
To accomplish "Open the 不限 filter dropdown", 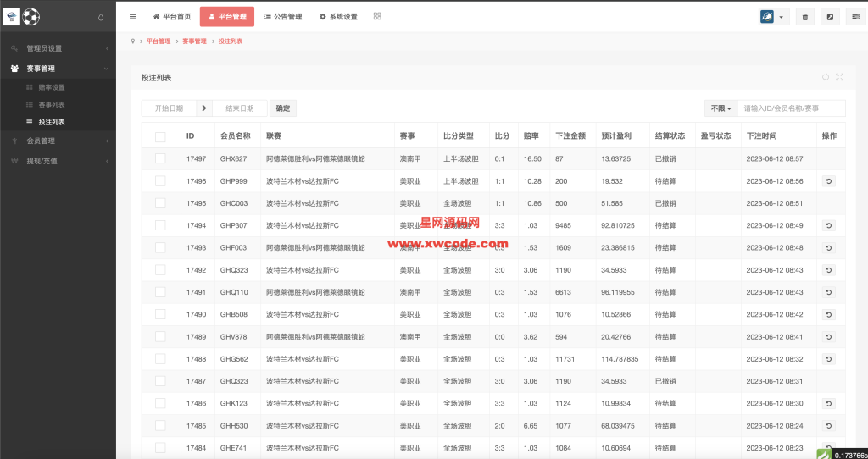I will 721,108.
